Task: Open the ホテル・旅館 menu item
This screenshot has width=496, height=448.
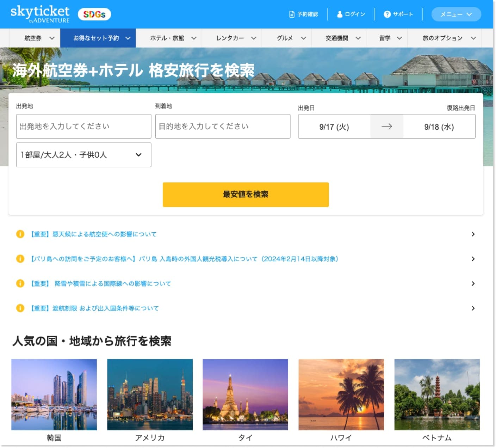Action: 169,38
